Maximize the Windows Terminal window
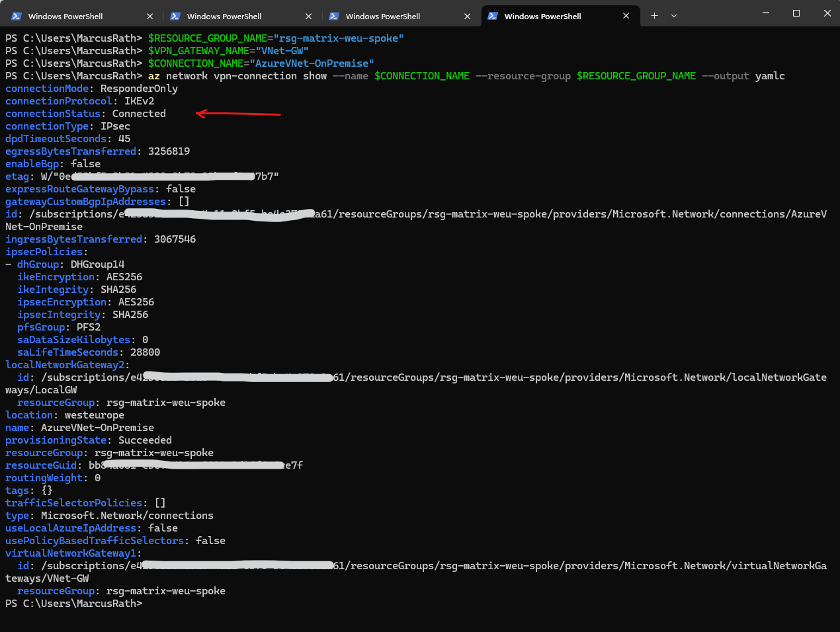 point(796,13)
